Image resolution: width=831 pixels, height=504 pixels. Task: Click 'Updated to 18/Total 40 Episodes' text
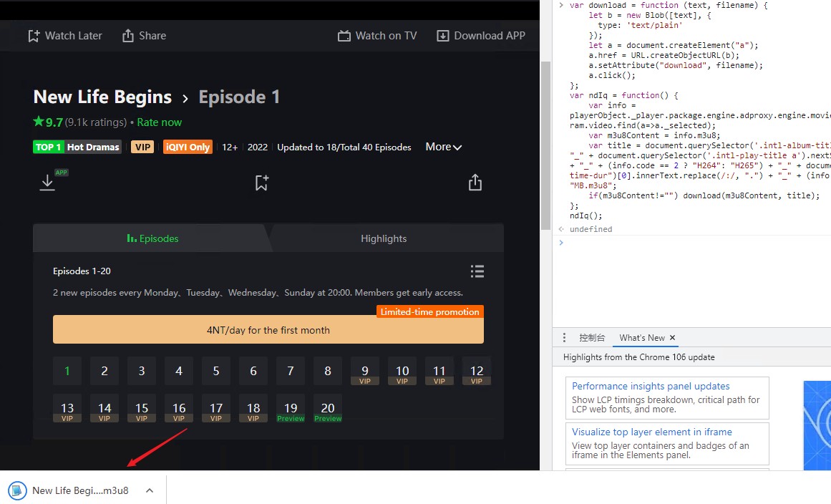(344, 147)
